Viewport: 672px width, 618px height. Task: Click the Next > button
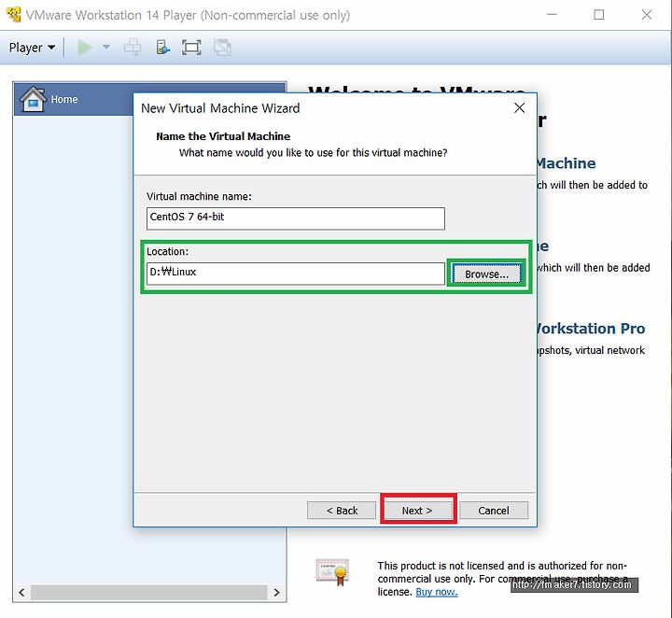pyautogui.click(x=417, y=511)
